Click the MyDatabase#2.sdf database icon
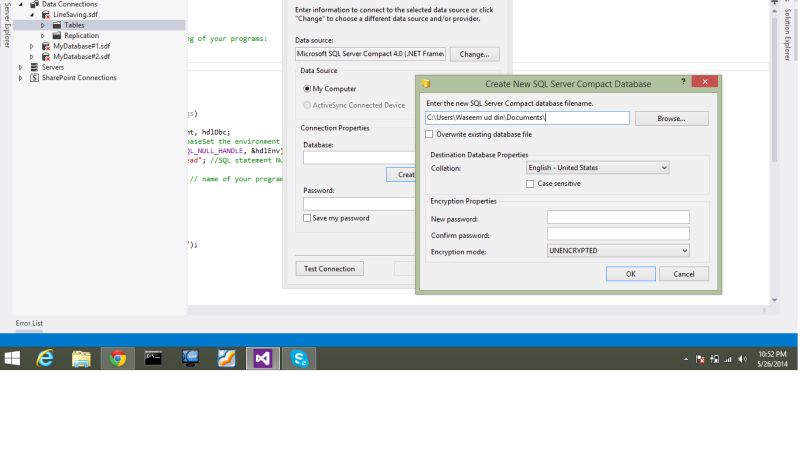This screenshot has width=800, height=449. click(46, 57)
